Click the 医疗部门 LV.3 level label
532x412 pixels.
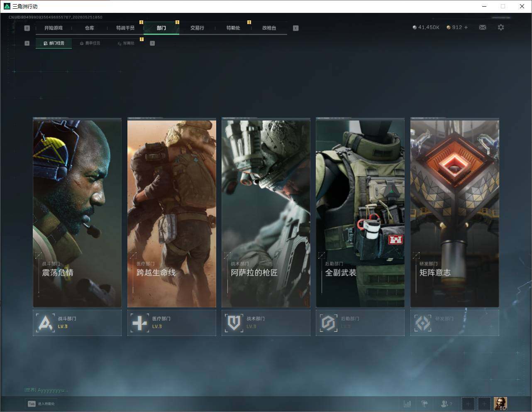[157, 327]
